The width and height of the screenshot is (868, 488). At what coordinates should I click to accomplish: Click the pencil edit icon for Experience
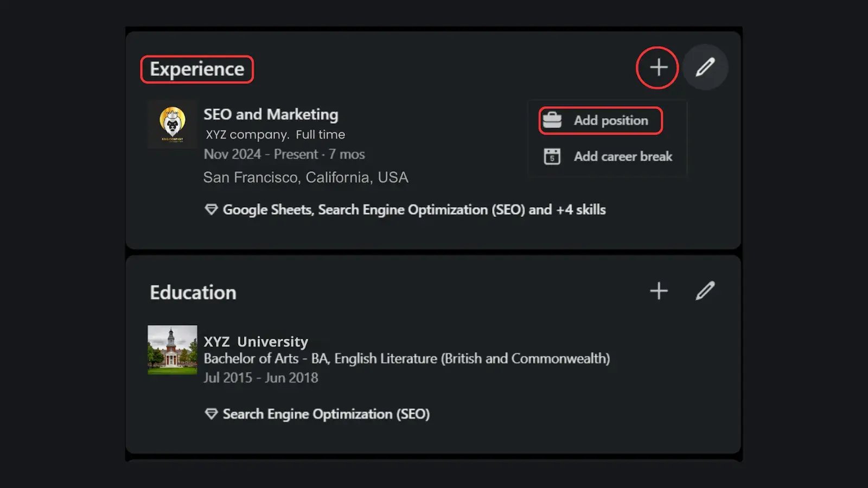pyautogui.click(x=705, y=67)
